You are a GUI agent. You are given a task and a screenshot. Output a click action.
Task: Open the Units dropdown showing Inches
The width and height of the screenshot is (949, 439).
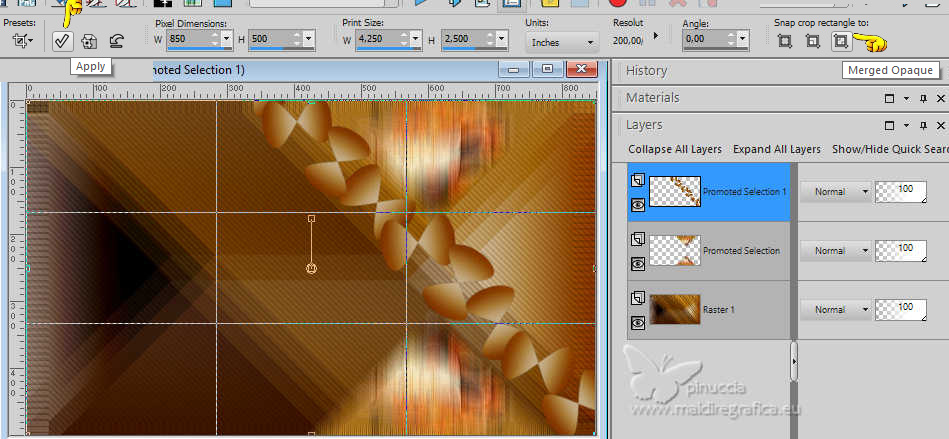click(x=562, y=42)
